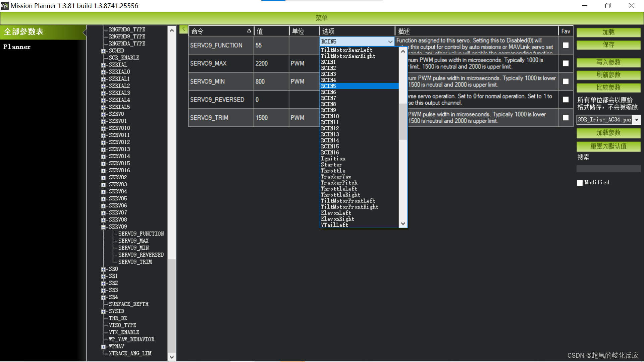Screen dimensions: 644x362
Task: Click the sort arrow in the 命令 column header
Action: [x=249, y=31]
